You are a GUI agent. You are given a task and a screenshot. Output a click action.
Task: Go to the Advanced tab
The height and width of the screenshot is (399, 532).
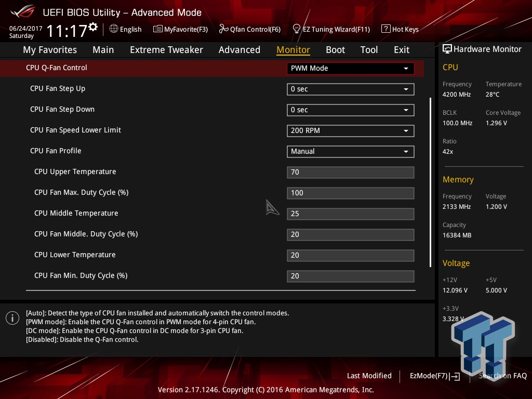coord(239,50)
